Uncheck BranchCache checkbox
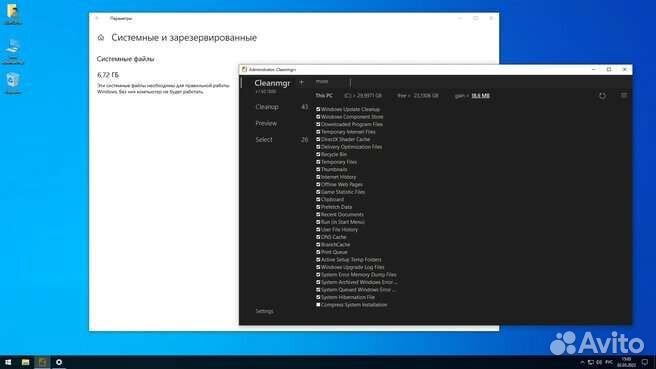Viewport: 656px width, 369px height. pyautogui.click(x=318, y=245)
